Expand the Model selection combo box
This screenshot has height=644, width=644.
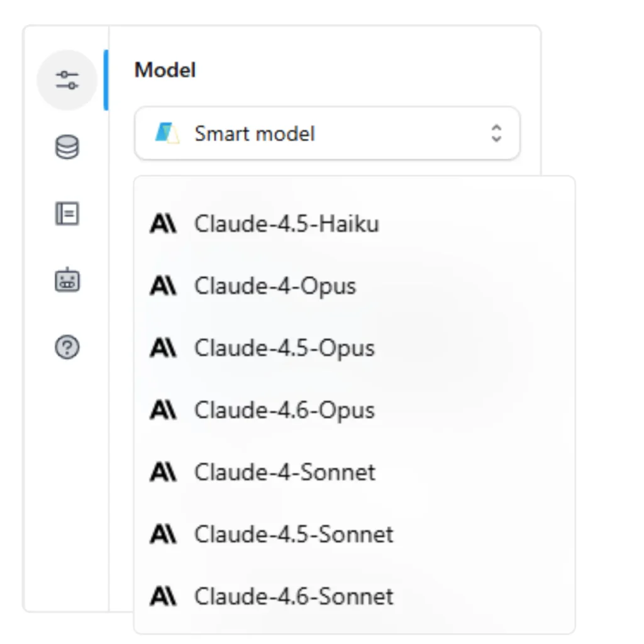pyautogui.click(x=327, y=133)
